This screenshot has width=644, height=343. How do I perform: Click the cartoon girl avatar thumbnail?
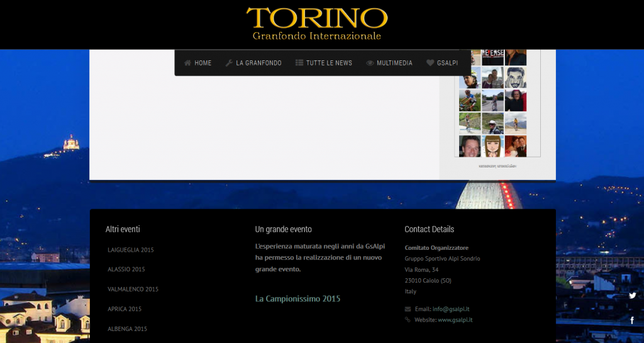click(493, 146)
